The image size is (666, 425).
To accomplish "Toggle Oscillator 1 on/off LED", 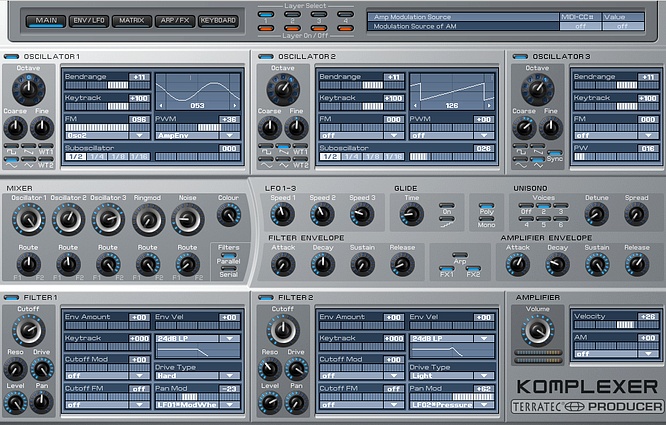I will click(x=11, y=56).
